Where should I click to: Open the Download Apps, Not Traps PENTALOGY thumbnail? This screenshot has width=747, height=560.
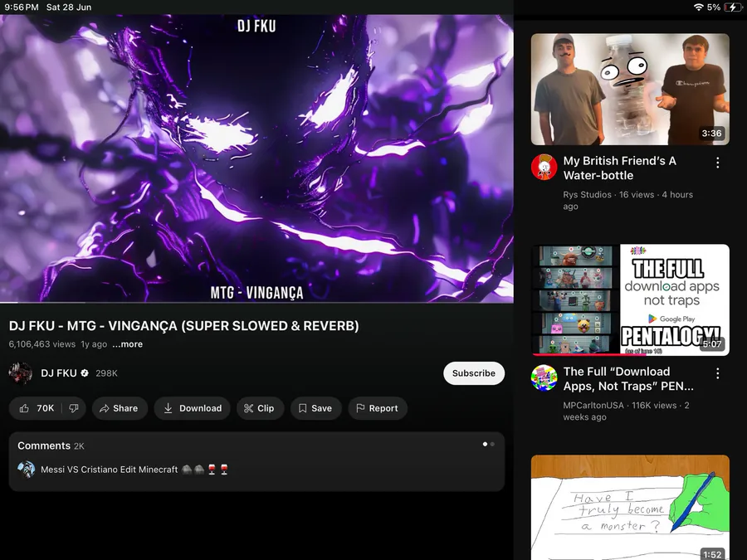pyautogui.click(x=630, y=300)
